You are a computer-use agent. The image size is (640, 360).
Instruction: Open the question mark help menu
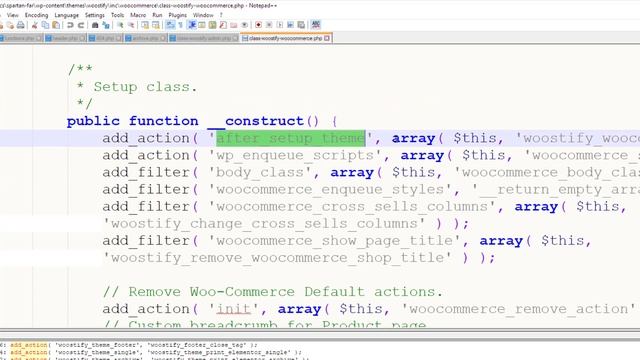pyautogui.click(x=221, y=15)
